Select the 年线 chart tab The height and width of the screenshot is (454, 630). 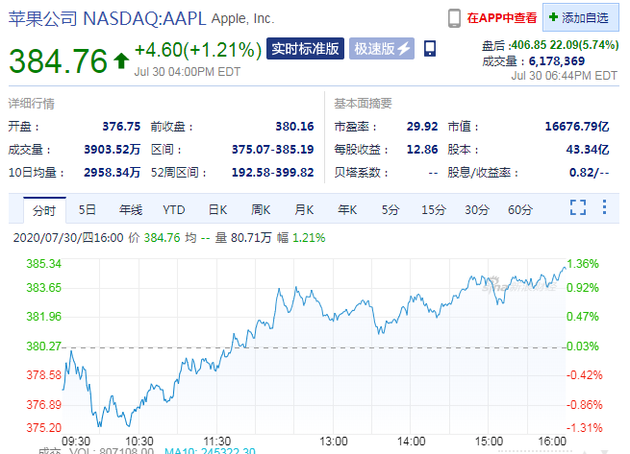[x=131, y=210]
